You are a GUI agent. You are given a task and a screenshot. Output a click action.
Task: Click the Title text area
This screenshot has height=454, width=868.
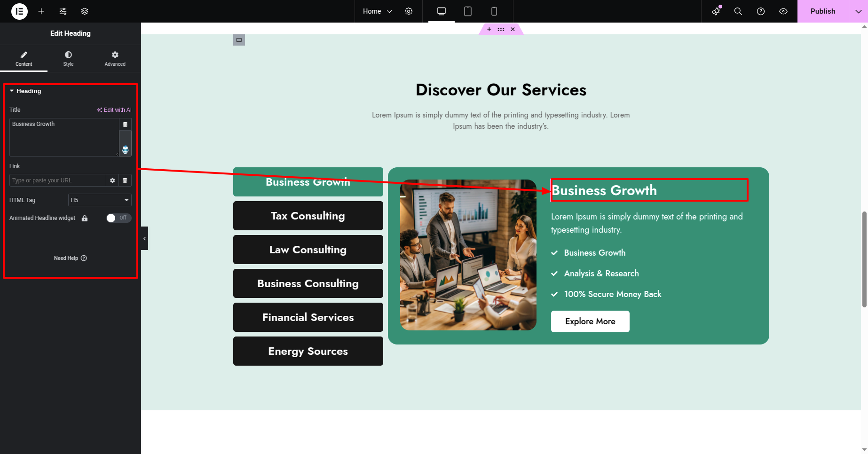tap(64, 137)
